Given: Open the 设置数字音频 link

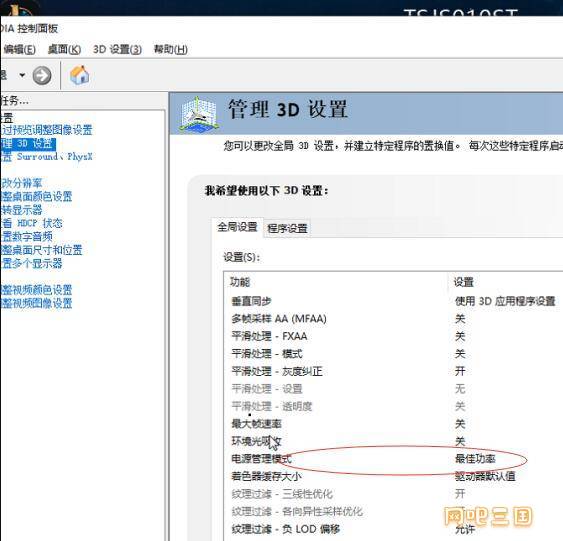Looking at the screenshot, I should [x=26, y=236].
